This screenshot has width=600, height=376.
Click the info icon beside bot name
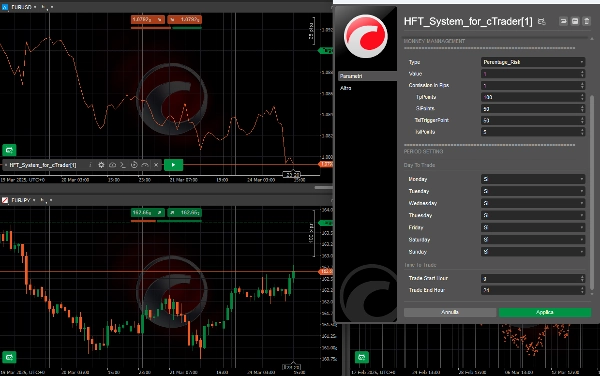(90, 165)
